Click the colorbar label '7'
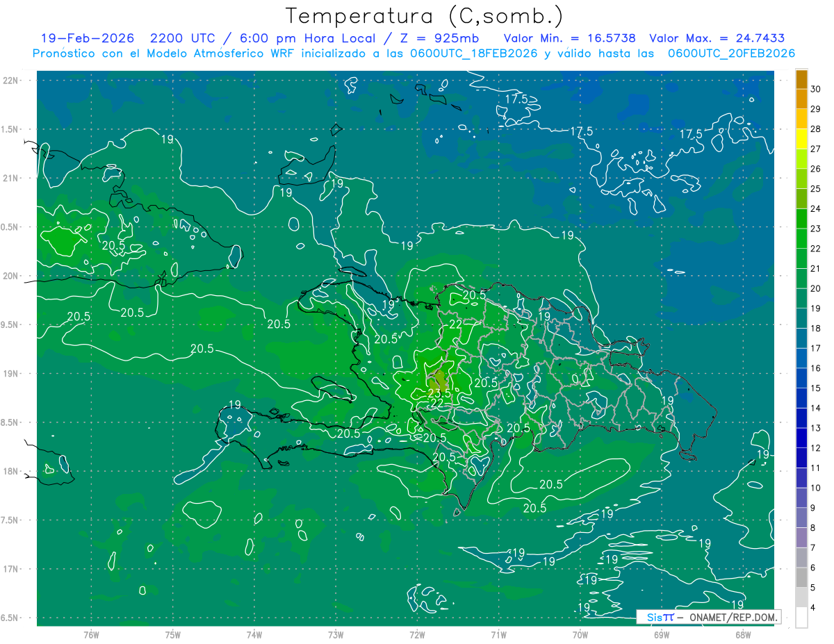 [x=814, y=547]
